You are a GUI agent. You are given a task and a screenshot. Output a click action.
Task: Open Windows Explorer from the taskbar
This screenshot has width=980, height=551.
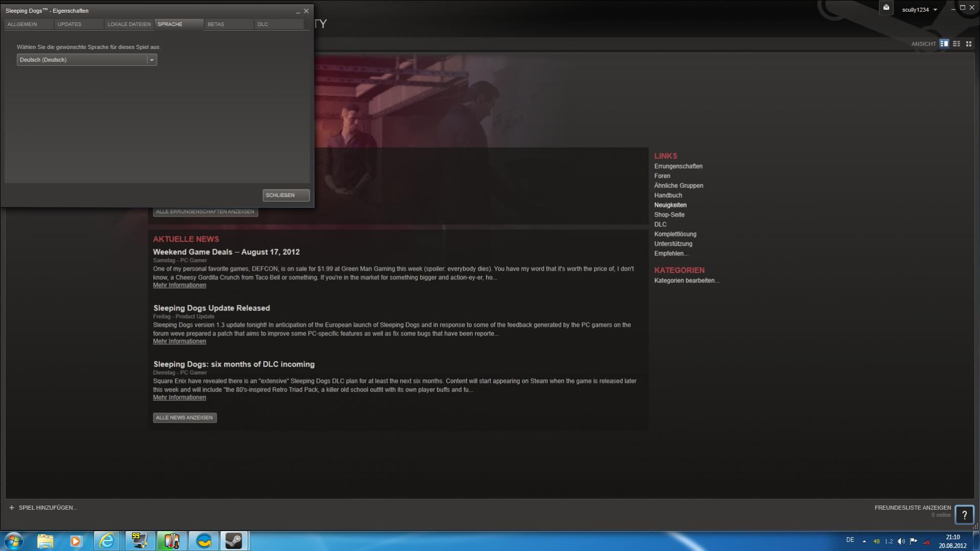click(45, 541)
